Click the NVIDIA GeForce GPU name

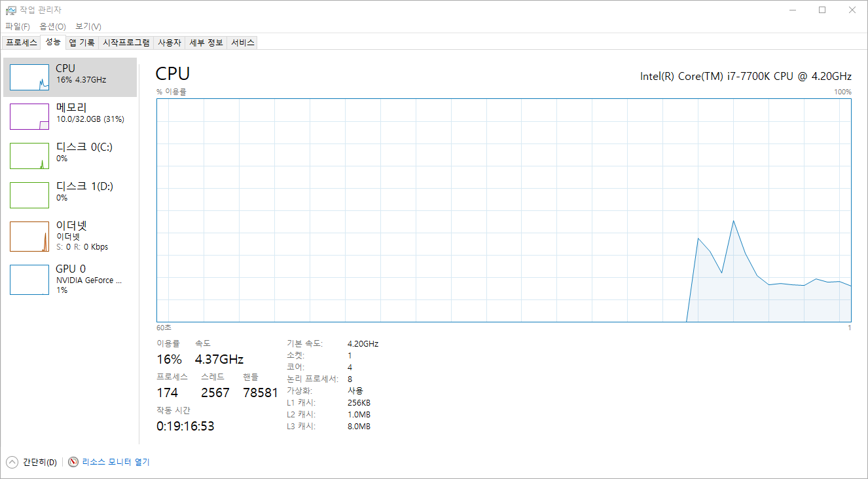[89, 280]
